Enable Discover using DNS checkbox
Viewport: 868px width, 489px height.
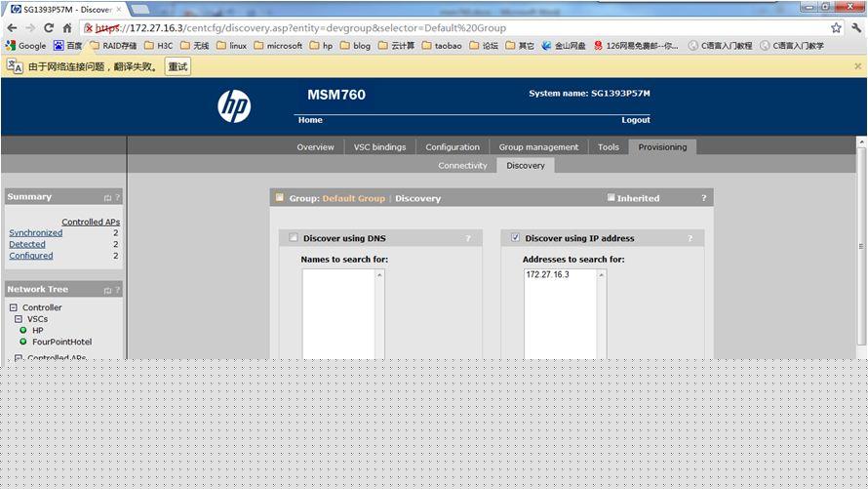click(x=294, y=237)
